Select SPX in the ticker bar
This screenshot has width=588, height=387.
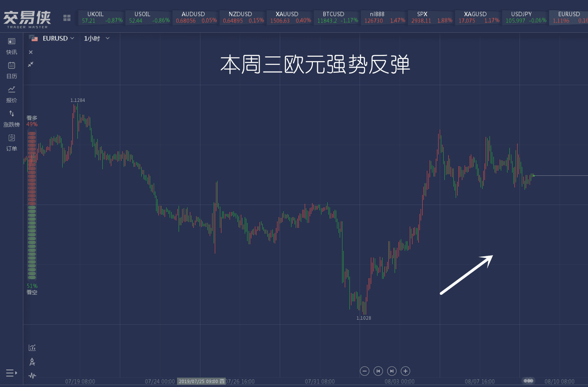click(x=432, y=18)
